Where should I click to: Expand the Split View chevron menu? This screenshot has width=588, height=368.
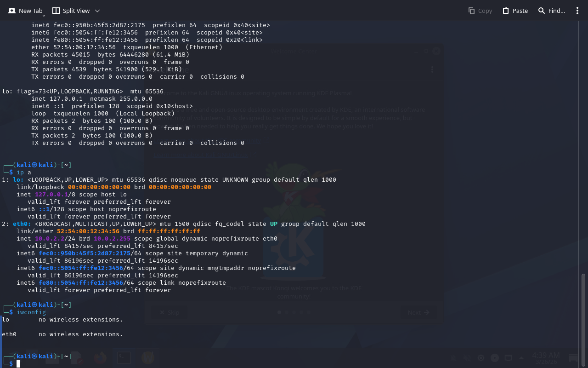97,11
